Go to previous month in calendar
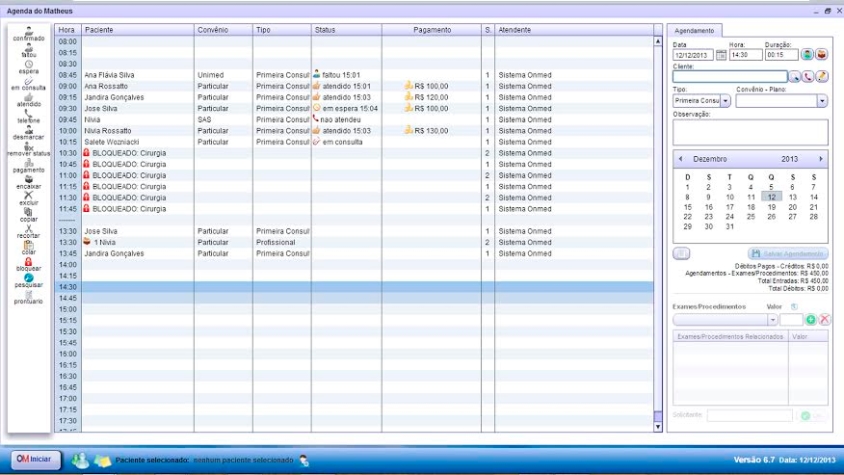This screenshot has width=844, height=475. click(680, 159)
